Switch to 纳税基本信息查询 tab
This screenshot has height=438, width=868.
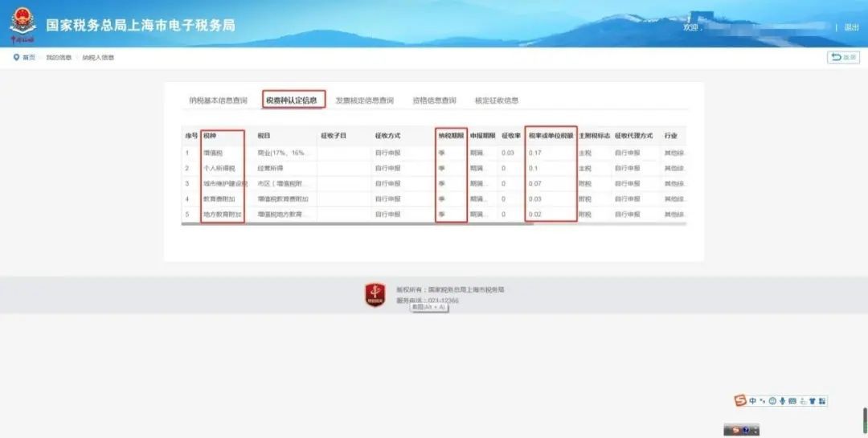[218, 100]
